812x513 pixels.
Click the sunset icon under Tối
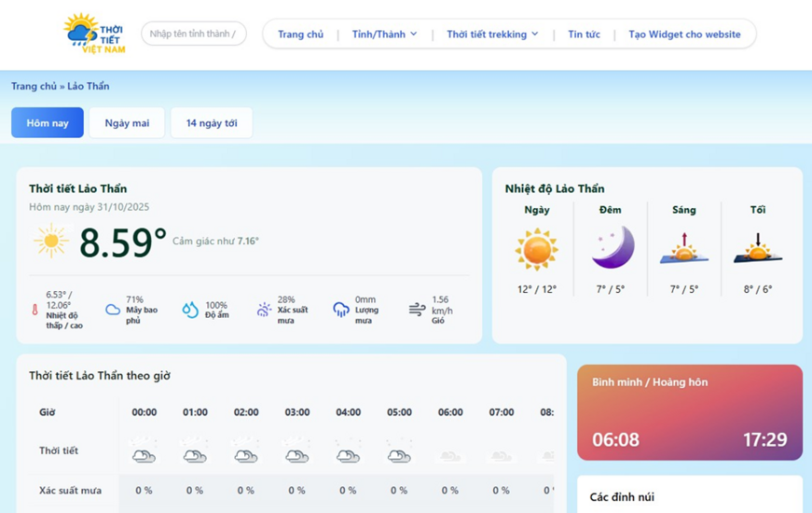point(757,249)
